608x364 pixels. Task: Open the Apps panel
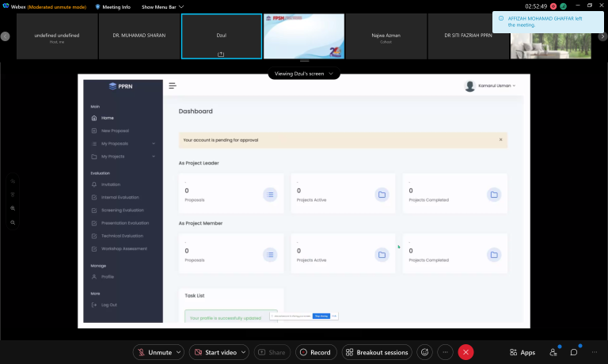tap(522, 352)
